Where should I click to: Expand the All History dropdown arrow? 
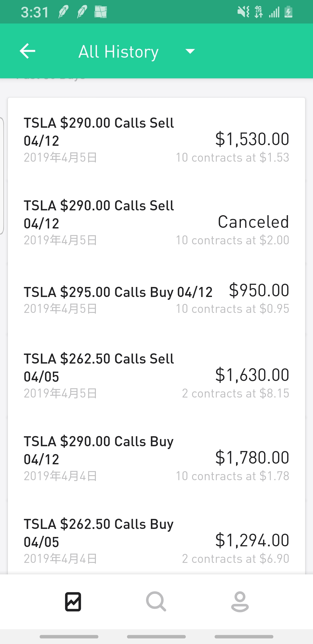click(x=190, y=51)
